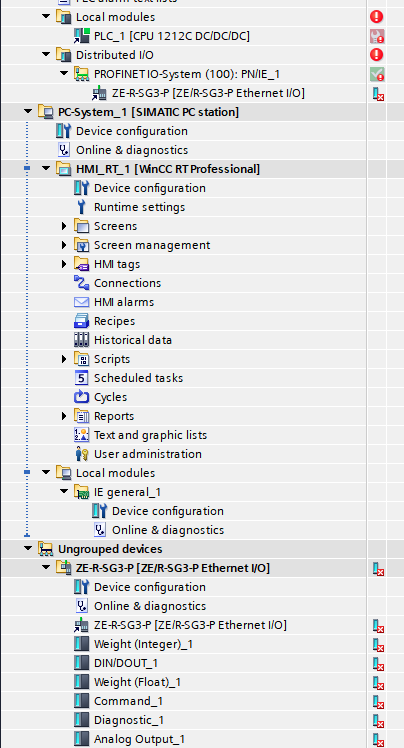
Task: Click the red error status icon for Distributed I/O
Action: pyautogui.click(x=376, y=54)
